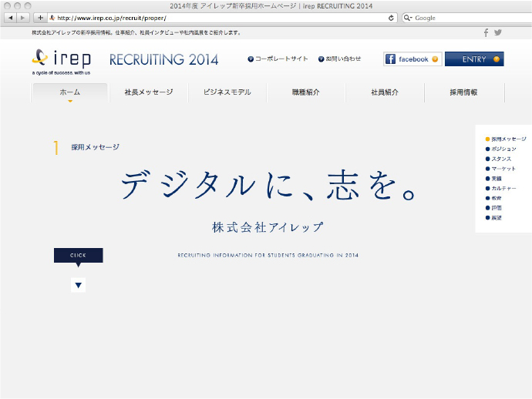Click the デジタルに、志を。 headline text
Image resolution: width=532 pixels, height=399 pixels.
pos(268,185)
